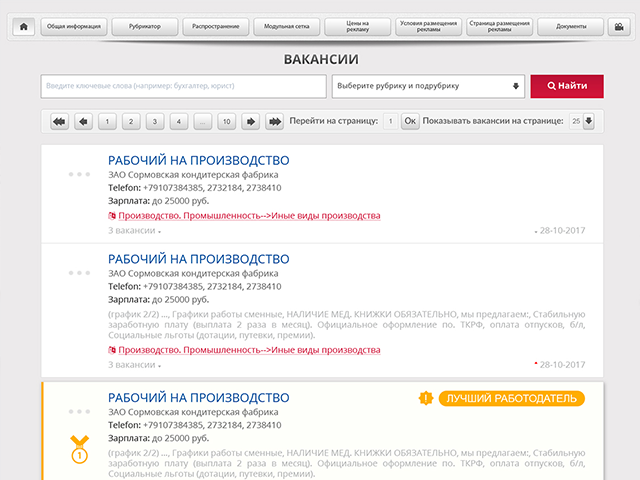Open the home icon in navigation bar

point(23,27)
